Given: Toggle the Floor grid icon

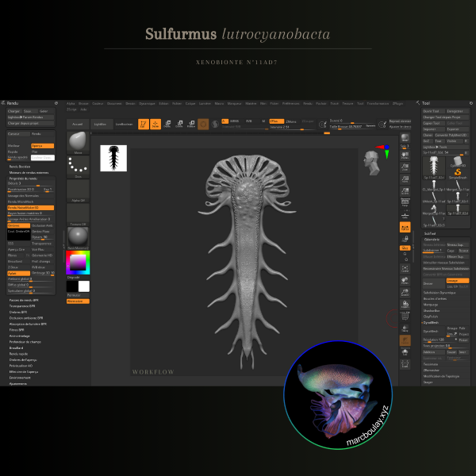Looking at the screenshot, I should pos(405,215).
